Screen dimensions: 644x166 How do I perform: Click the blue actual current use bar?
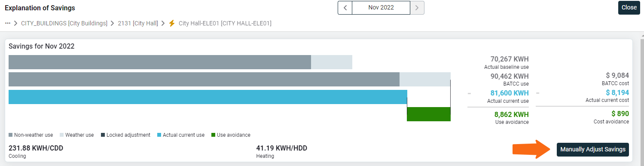click(x=208, y=97)
